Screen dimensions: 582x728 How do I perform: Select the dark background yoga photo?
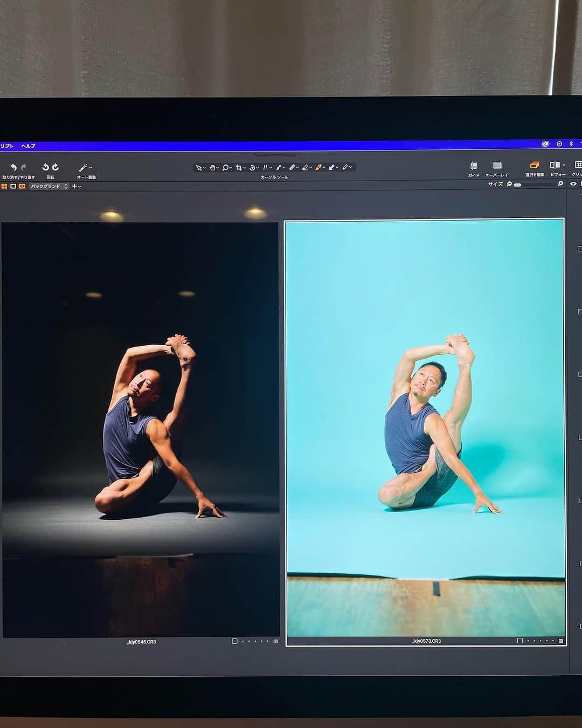[141, 430]
